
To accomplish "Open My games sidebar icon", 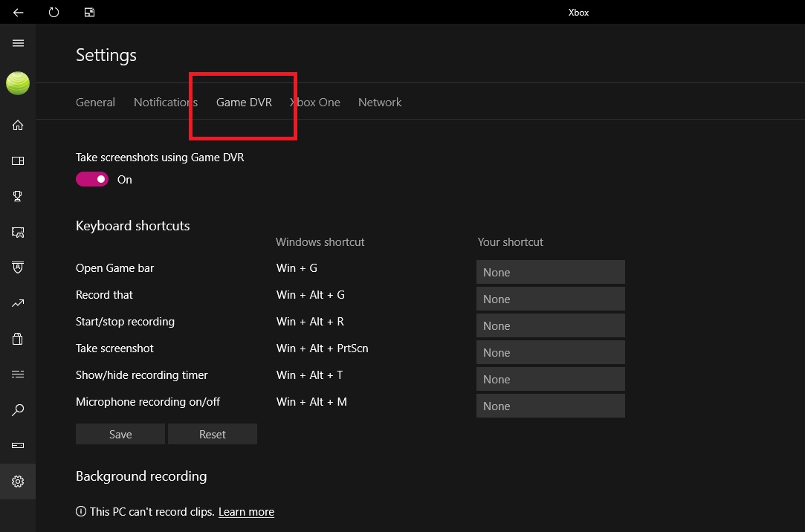I will point(18,161).
